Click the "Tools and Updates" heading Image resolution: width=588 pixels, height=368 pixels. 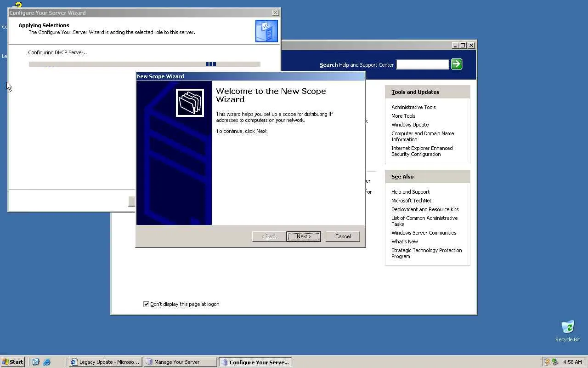pyautogui.click(x=415, y=92)
